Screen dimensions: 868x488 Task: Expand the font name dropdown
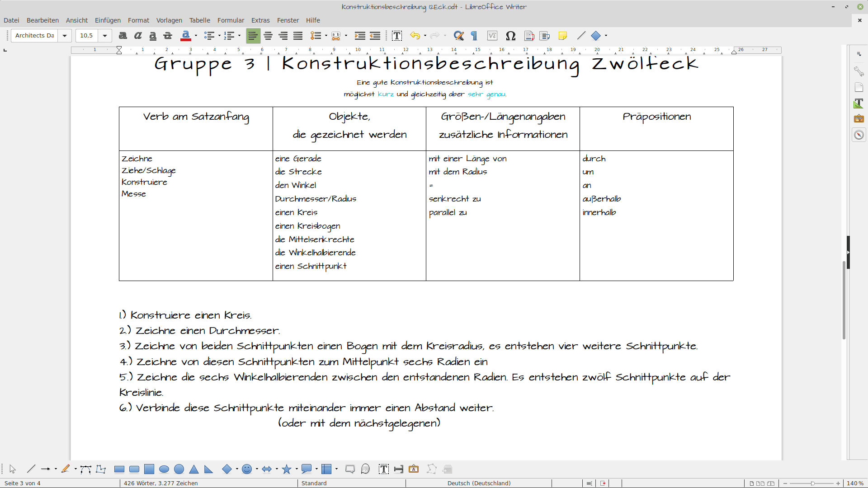(65, 36)
